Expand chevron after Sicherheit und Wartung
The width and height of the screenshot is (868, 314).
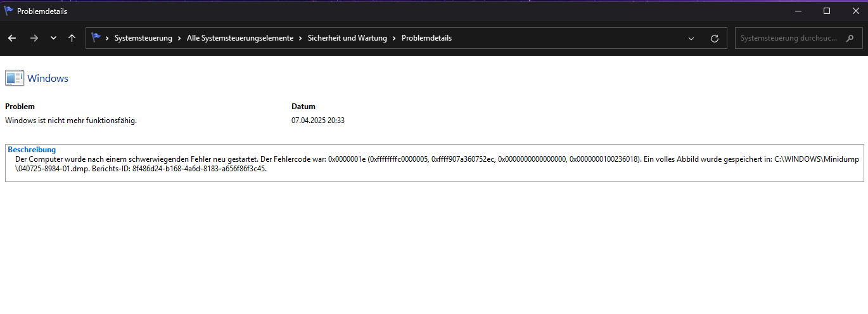pyautogui.click(x=395, y=38)
